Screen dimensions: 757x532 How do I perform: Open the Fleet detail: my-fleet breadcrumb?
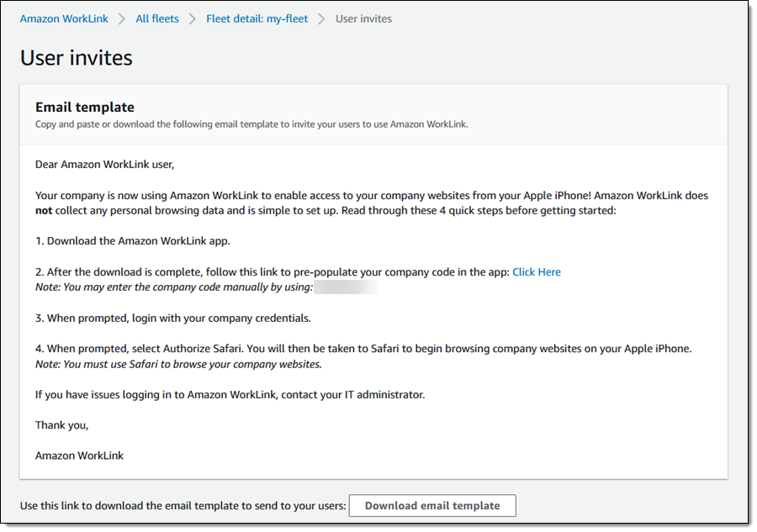point(257,18)
